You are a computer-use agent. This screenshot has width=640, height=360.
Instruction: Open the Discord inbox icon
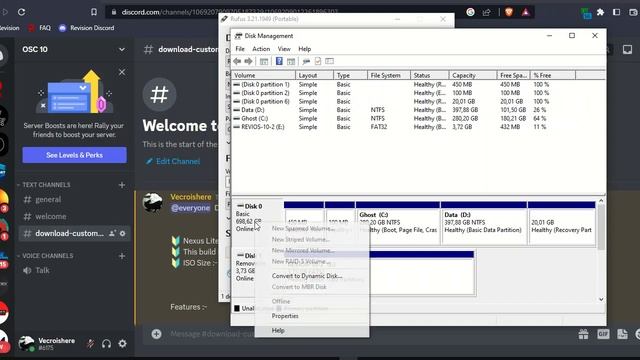tap(627, 49)
